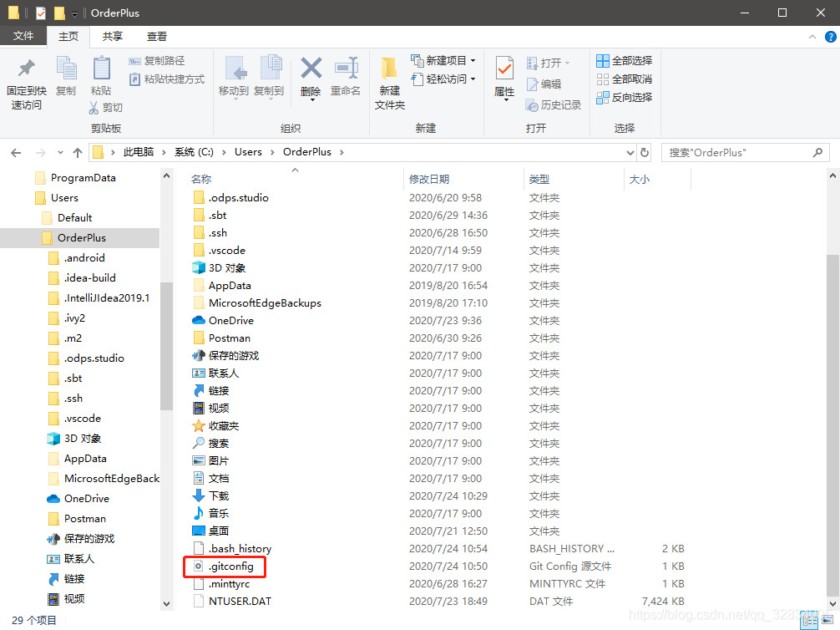The height and width of the screenshot is (630, 840).
Task: Select the .minttyrc file
Action: (x=221, y=584)
